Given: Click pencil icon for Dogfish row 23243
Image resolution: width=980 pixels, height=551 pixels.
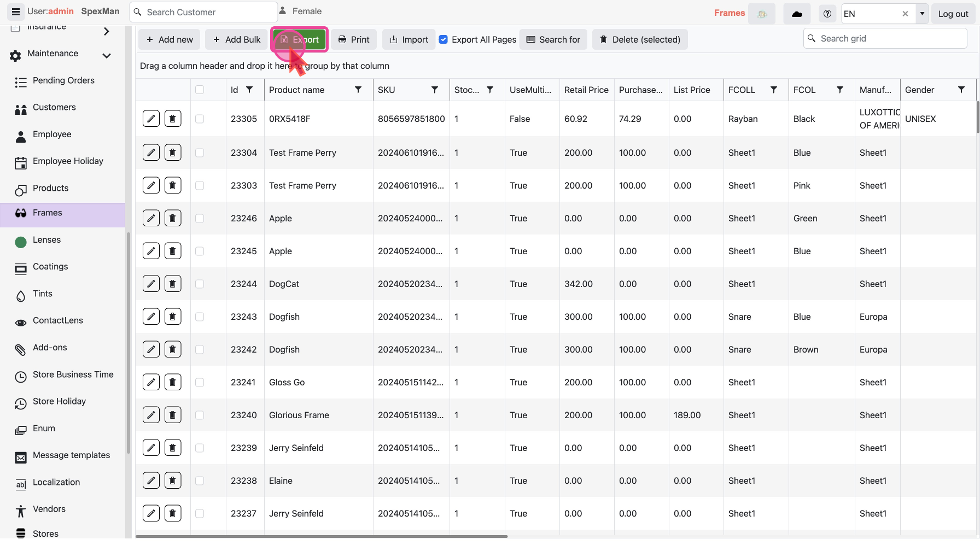Looking at the screenshot, I should point(151,316).
